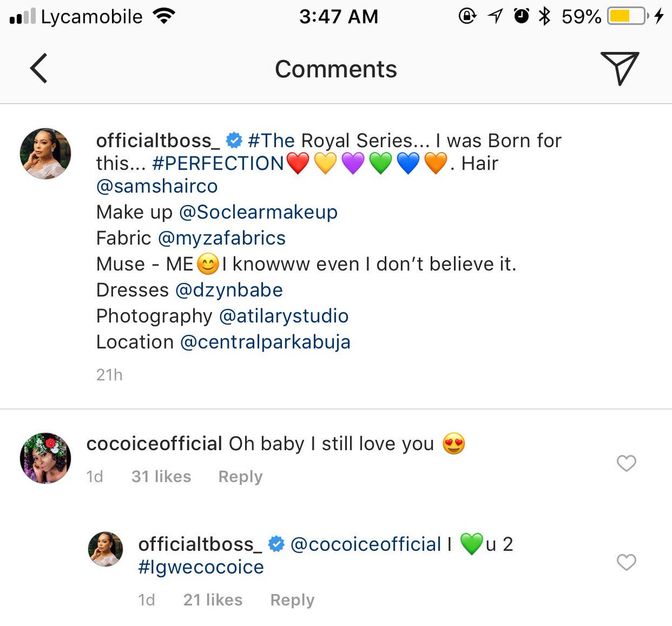Screen dimensions: 672x626
Task: Tap the back arrow icon
Action: (39, 68)
